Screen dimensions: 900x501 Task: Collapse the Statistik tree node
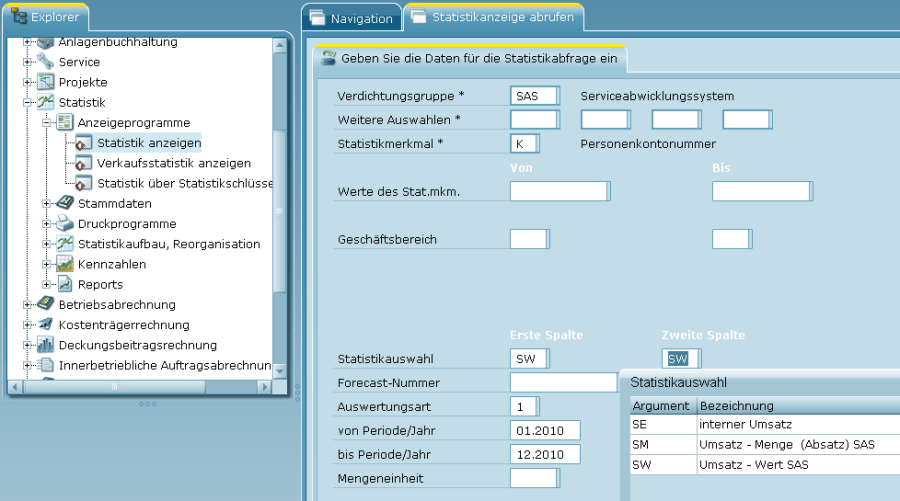[27, 103]
